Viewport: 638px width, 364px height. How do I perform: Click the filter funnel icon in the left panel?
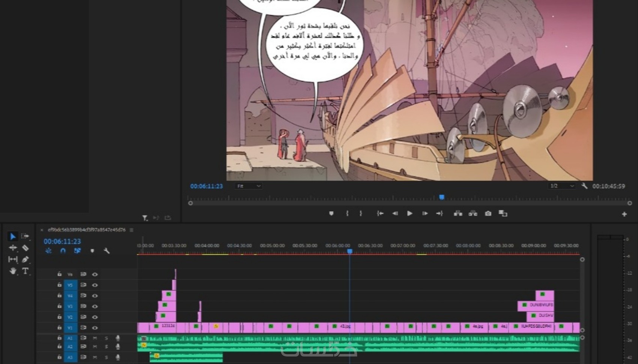click(145, 218)
